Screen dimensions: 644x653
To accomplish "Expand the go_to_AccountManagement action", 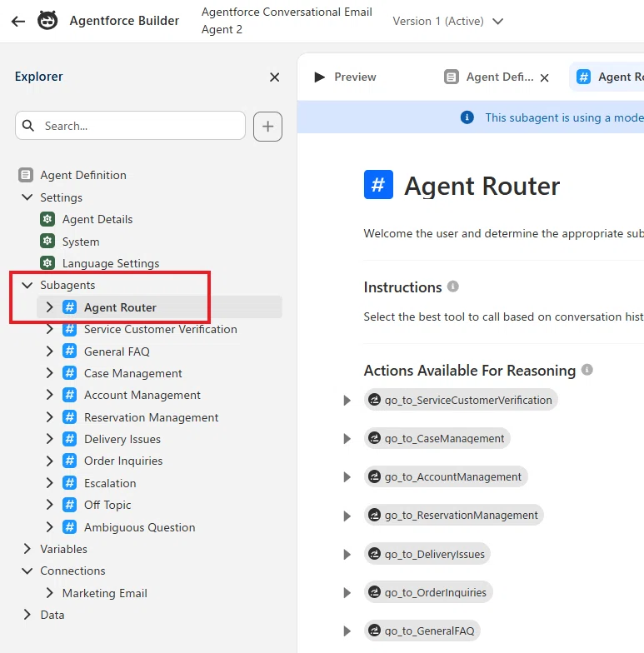I will [347, 476].
